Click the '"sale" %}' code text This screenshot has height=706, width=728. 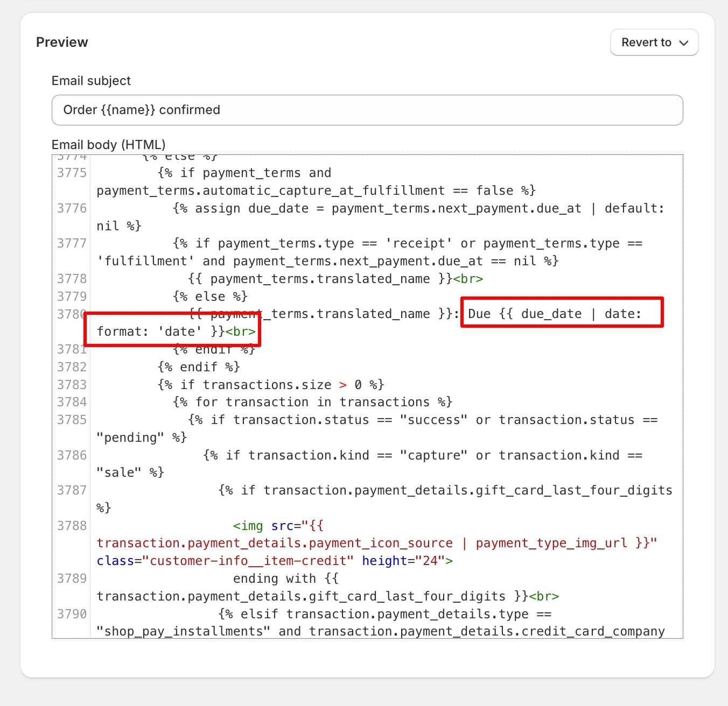pyautogui.click(x=130, y=472)
